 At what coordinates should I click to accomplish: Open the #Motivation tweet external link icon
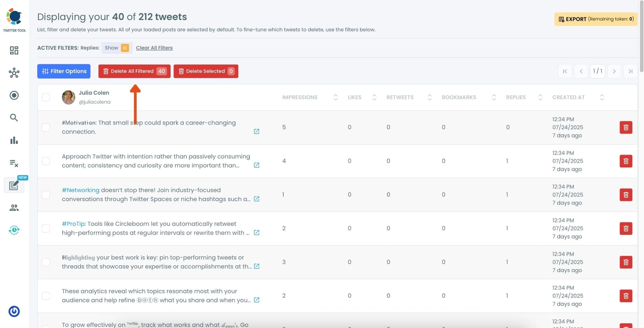click(x=257, y=131)
